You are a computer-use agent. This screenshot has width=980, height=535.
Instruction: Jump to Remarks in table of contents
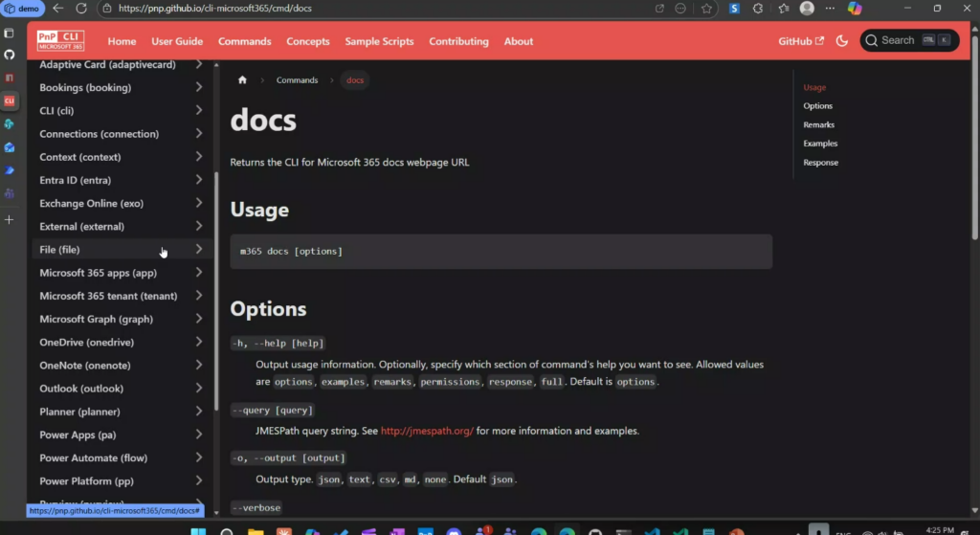coord(819,125)
